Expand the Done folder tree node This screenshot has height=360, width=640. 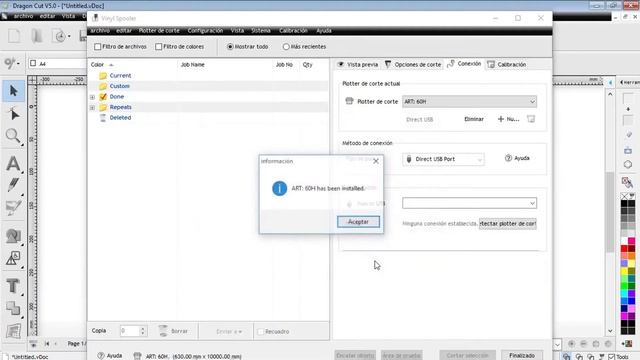(92, 97)
